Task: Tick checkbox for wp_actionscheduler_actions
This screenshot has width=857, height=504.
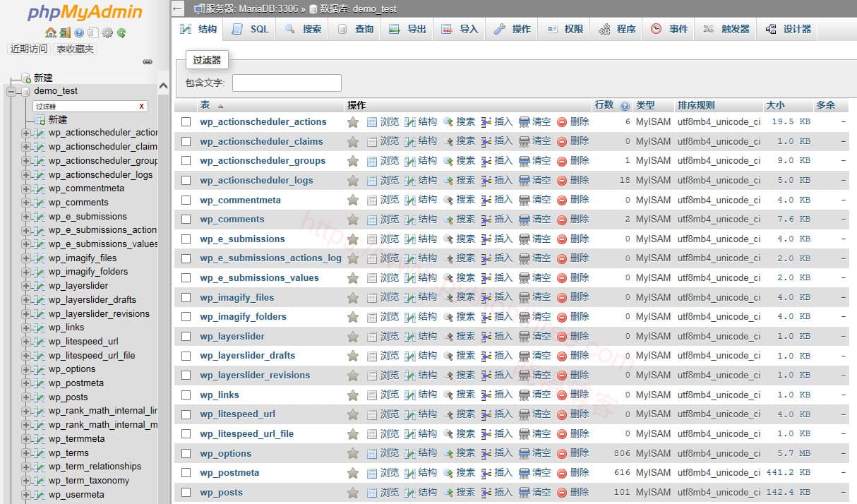Action: [186, 122]
